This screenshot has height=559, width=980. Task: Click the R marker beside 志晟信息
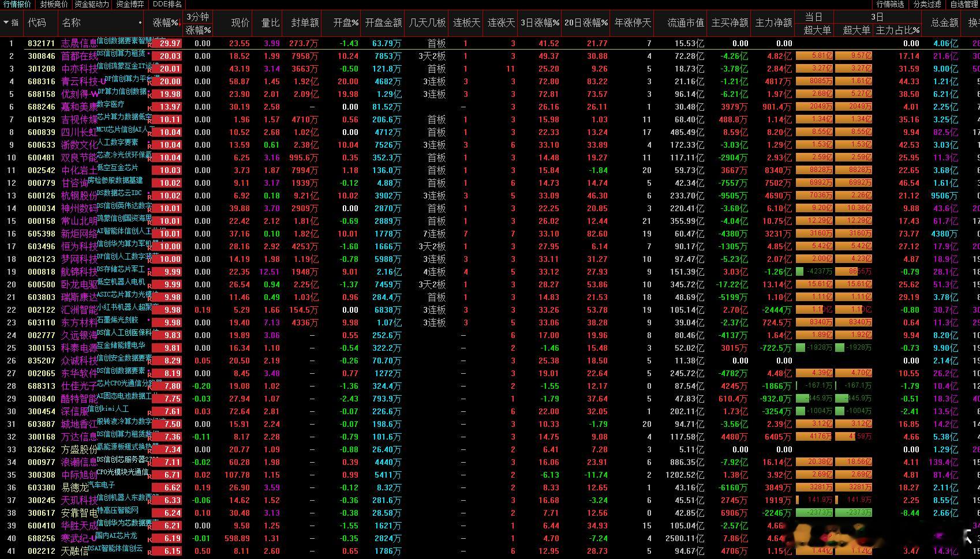149,44
